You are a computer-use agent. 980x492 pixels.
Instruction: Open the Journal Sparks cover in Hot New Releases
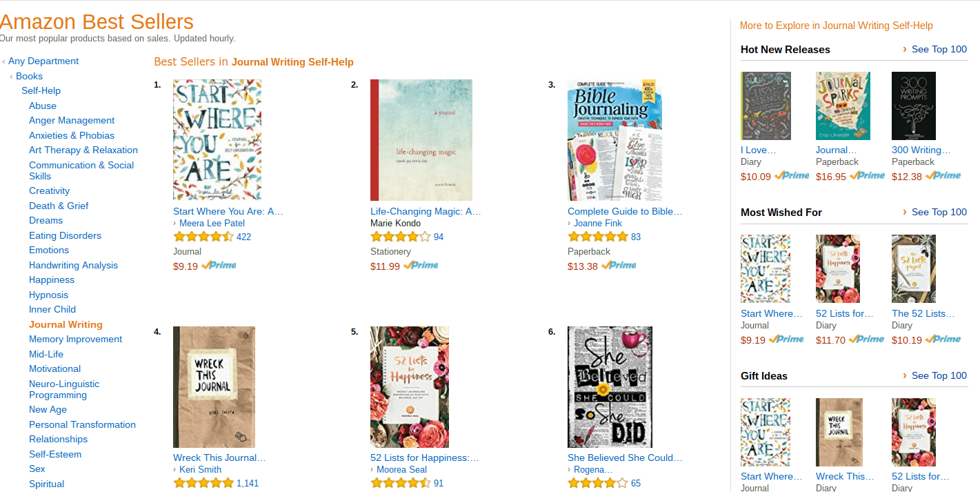[x=843, y=106]
